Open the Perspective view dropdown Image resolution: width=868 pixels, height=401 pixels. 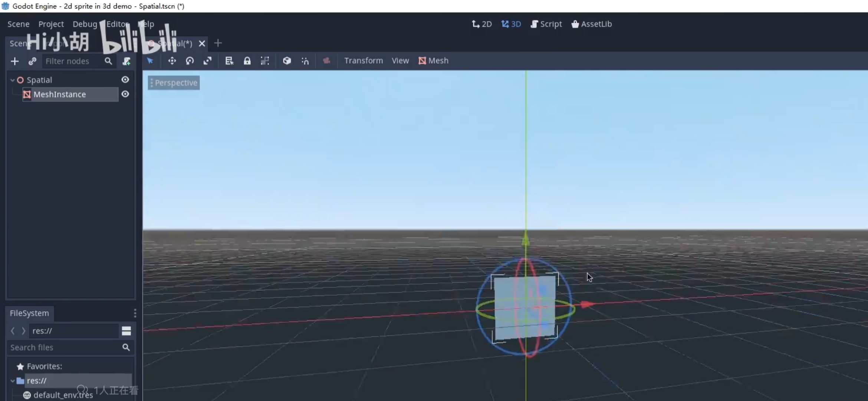[x=173, y=82]
